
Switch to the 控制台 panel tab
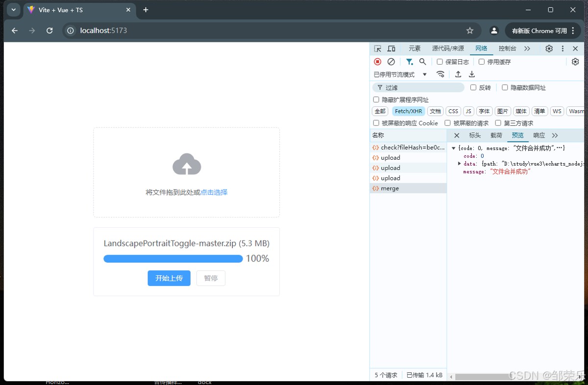[x=507, y=48]
